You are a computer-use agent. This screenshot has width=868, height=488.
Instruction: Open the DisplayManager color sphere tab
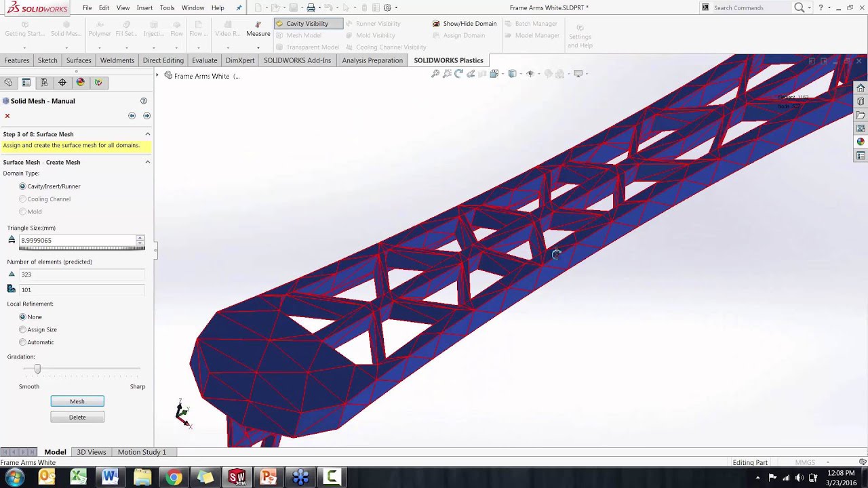point(80,83)
